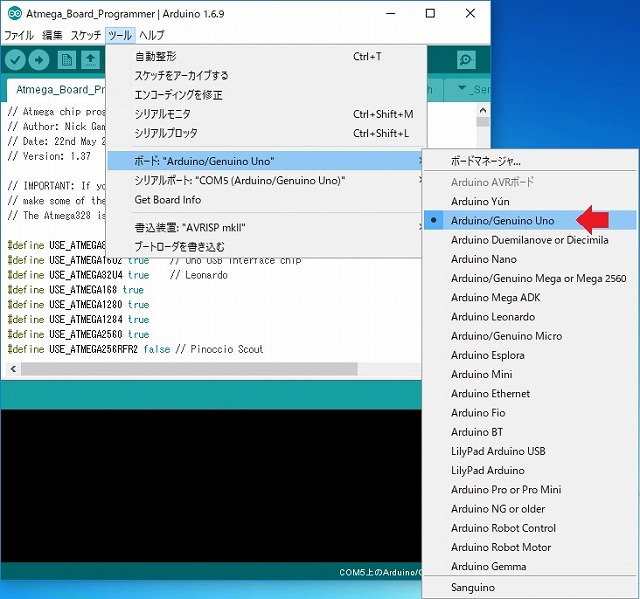Select Arduino Pro or Pro Mini
The image size is (640, 599).
[x=530, y=489]
